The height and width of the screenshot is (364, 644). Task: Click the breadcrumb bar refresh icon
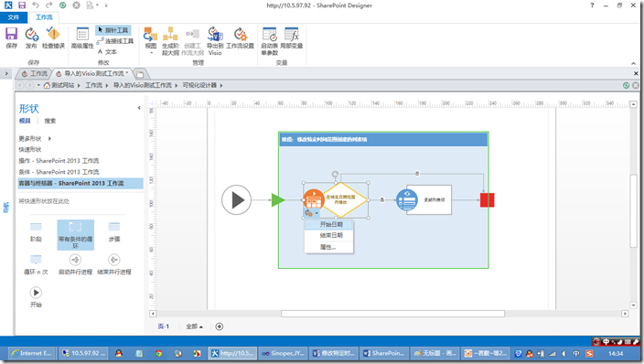click(x=626, y=85)
